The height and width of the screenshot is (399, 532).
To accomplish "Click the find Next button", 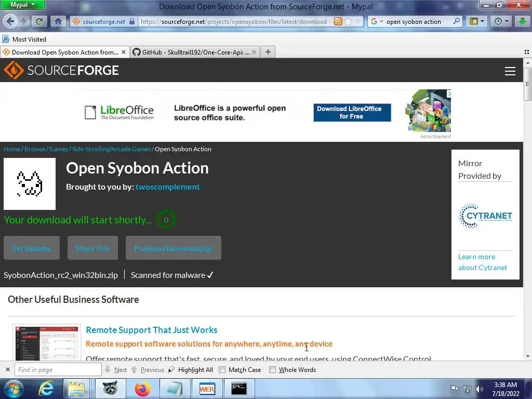I will 116,369.
